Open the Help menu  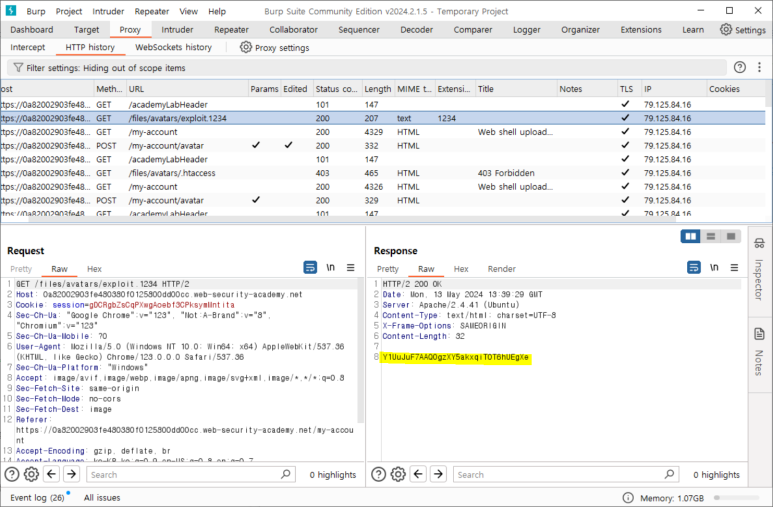point(217,11)
